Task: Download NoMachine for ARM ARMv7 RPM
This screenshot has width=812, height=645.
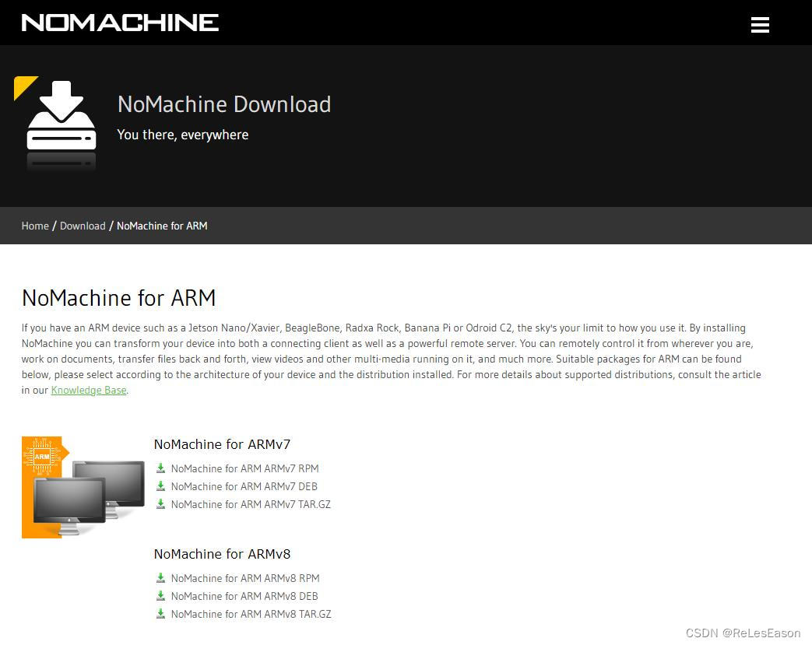Action: [x=245, y=468]
